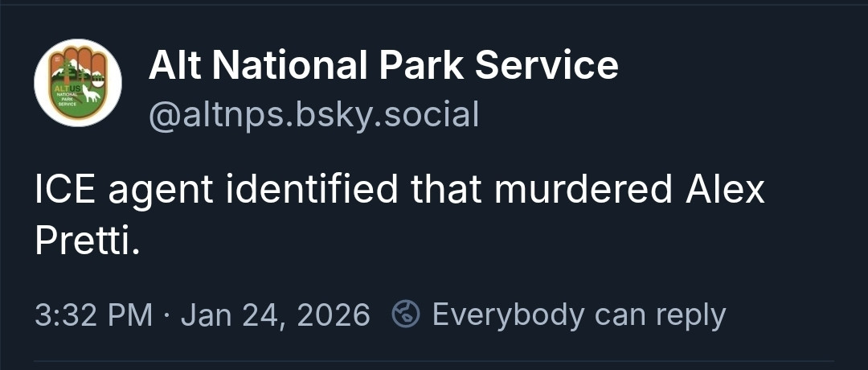Image resolution: width=868 pixels, height=370 pixels.
Task: Open the "Alt National Park Service" profile name
Action: pyautogui.click(x=383, y=65)
